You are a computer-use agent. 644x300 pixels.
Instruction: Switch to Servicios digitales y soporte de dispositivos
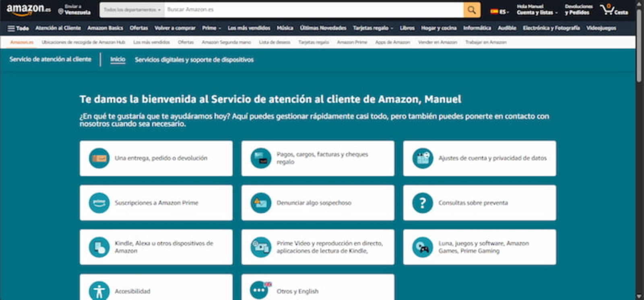coord(194,60)
